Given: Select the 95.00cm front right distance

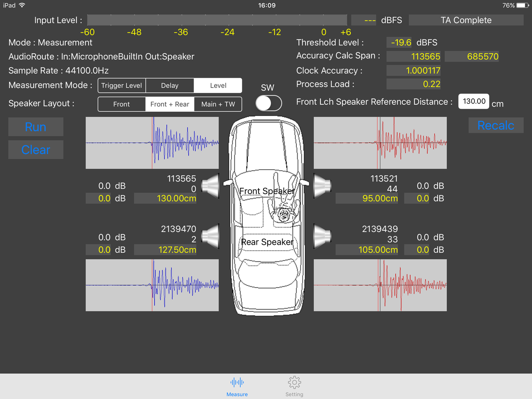Looking at the screenshot, I should [367, 199].
